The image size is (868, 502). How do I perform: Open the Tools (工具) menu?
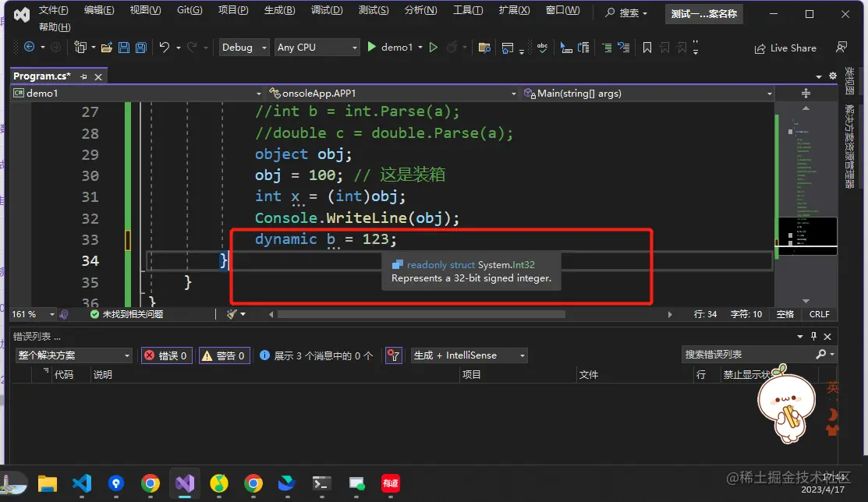point(468,10)
